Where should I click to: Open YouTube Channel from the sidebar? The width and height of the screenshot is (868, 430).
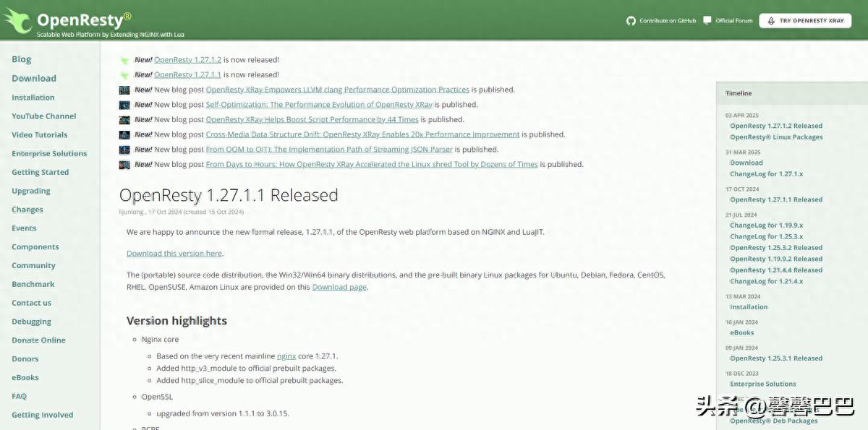(44, 116)
